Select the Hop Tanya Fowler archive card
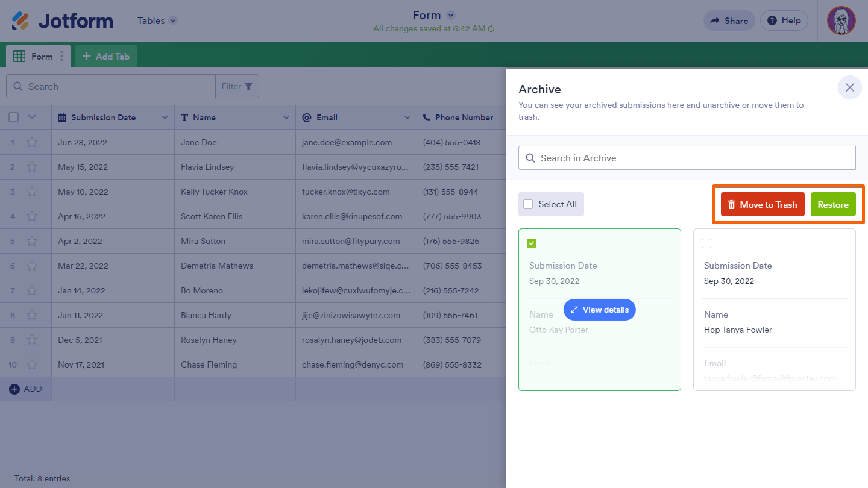This screenshot has height=488, width=868. [x=775, y=310]
